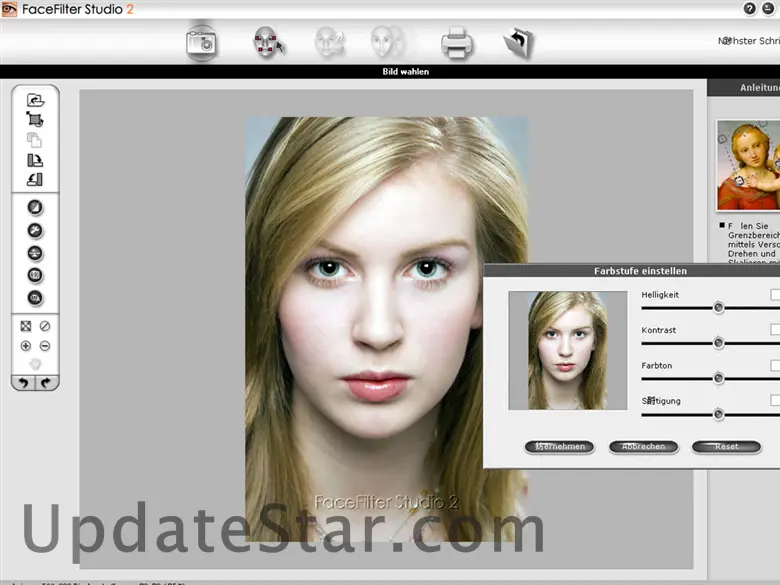The width and height of the screenshot is (780, 585).
Task: Click the open image folder icon
Action: point(35,100)
